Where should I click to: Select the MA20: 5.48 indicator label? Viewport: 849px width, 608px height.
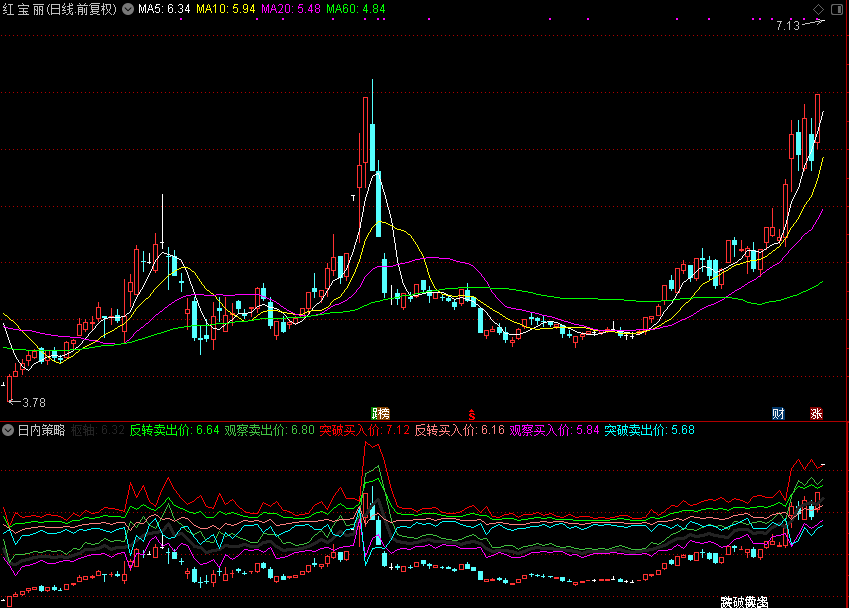coord(291,9)
